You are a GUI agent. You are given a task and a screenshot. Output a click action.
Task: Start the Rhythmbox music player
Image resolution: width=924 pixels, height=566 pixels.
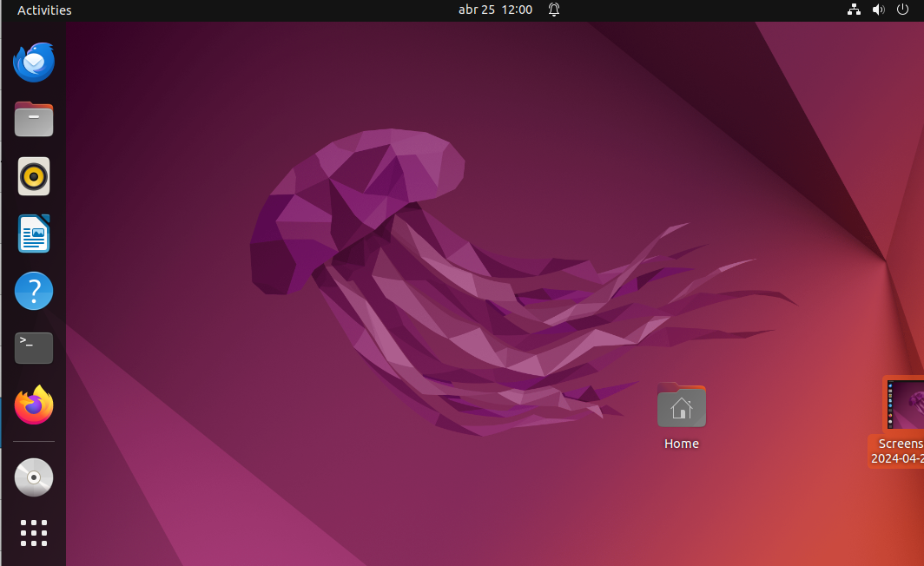click(x=33, y=176)
